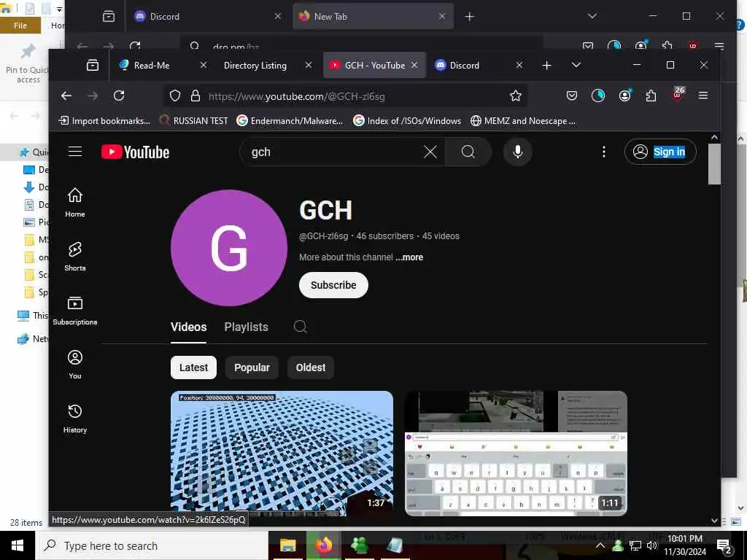
Task: Open tracking protection shield icon
Action: tap(175, 96)
